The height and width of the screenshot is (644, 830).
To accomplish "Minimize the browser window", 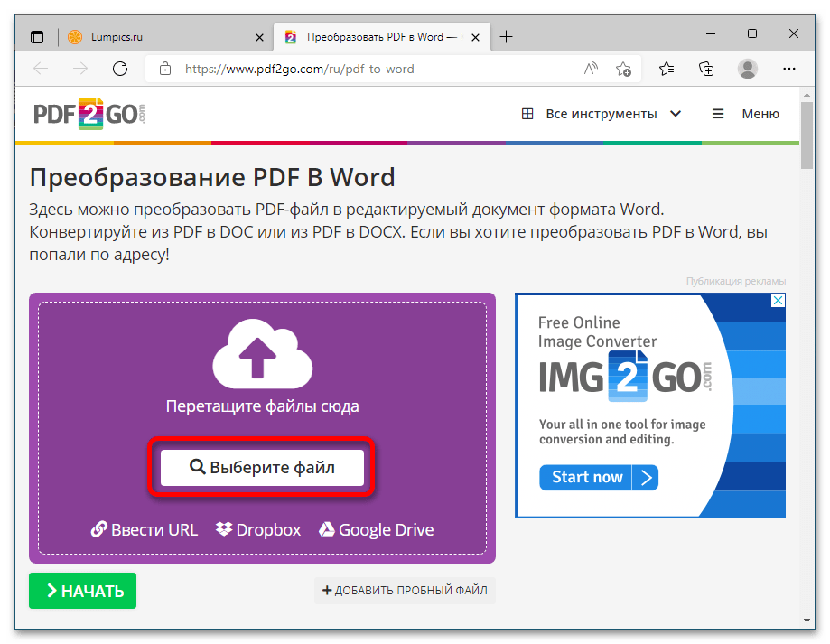I will click(711, 33).
